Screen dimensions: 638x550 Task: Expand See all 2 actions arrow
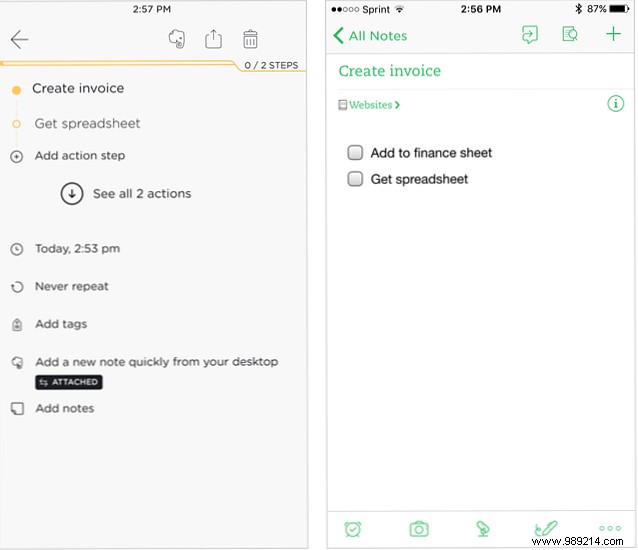click(72, 194)
